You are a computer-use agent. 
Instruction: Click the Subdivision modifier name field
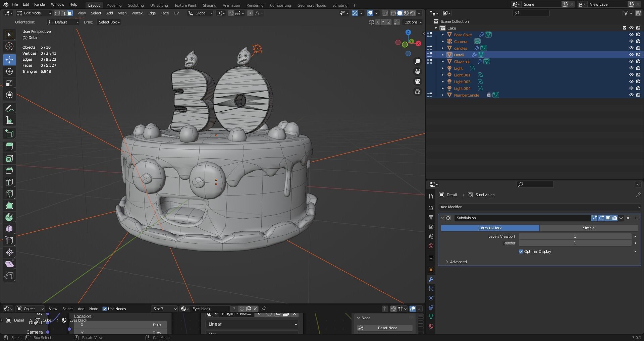point(522,218)
